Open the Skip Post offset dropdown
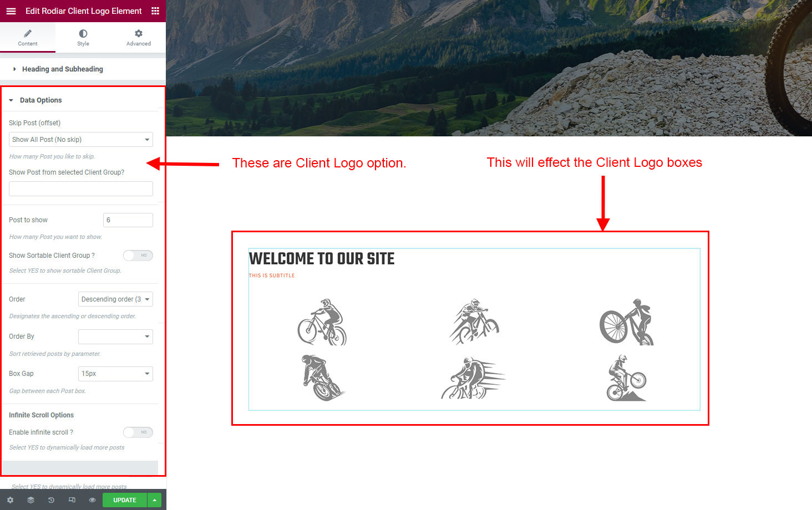This screenshot has width=812, height=510. 81,140
